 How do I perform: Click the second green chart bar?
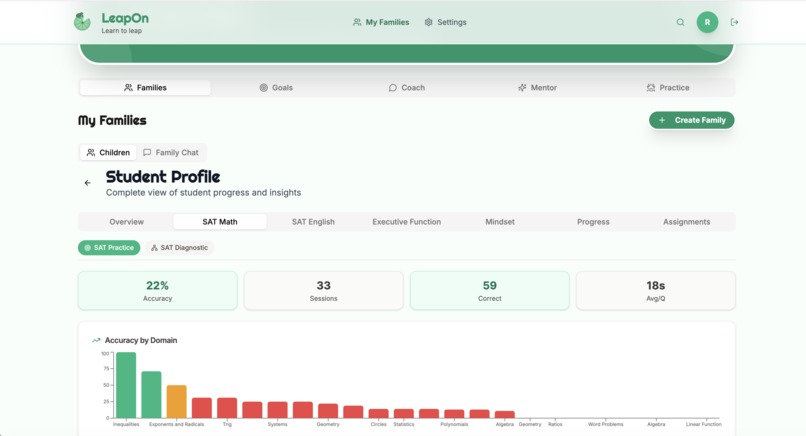coord(151,394)
